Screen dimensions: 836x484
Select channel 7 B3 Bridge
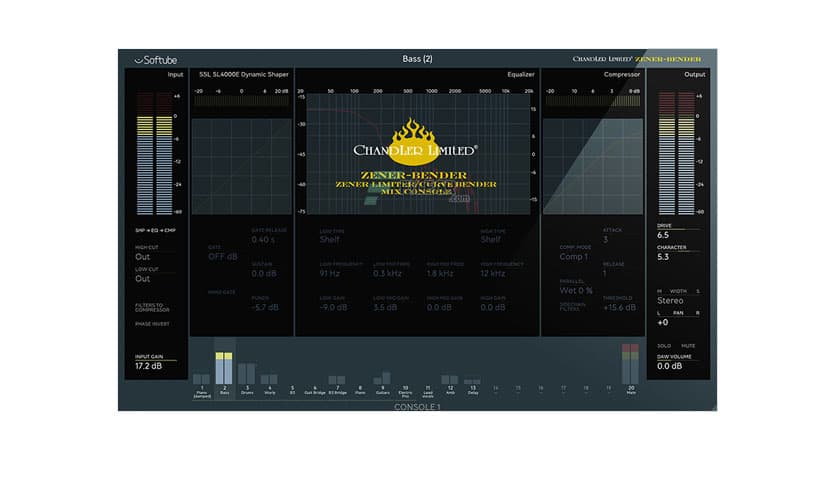click(337, 385)
